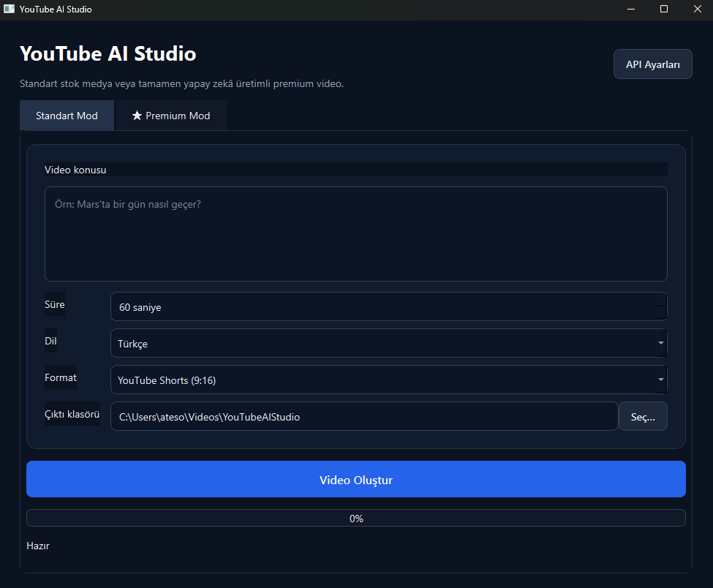Screen dimensions: 713x588
Task: Minimize the YouTube AI Studio window
Action: point(630,9)
